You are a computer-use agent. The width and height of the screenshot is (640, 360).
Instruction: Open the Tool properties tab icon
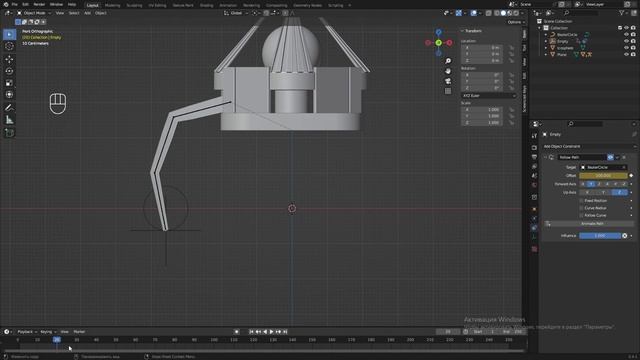(x=534, y=136)
